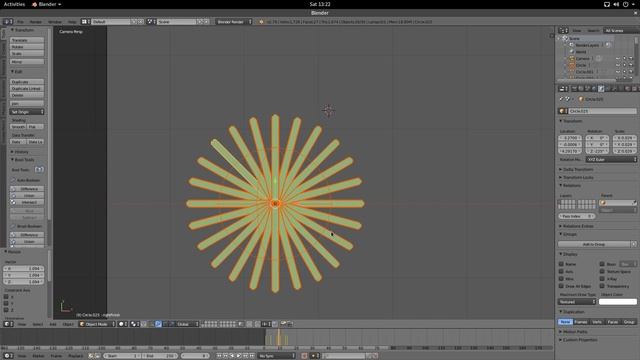
Task: Select Camera in the outliner
Action: [x=582, y=58]
